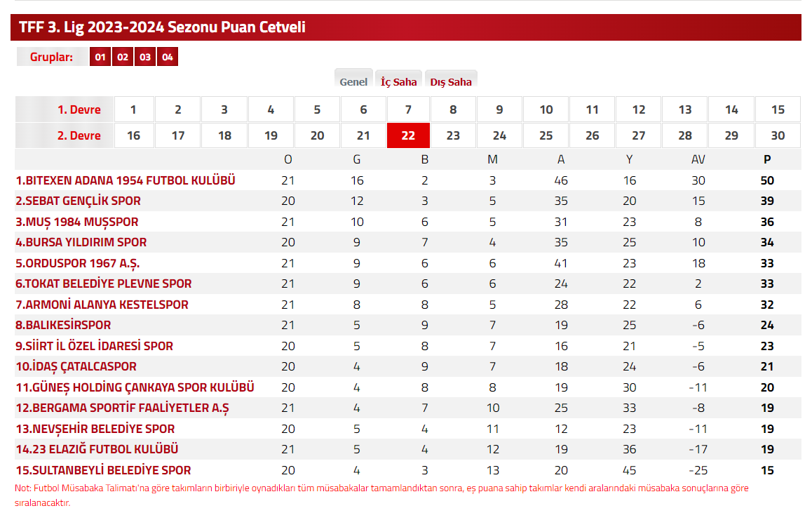Switch to the İç Saha tab
This screenshot has height=520, width=812.
[x=399, y=81]
